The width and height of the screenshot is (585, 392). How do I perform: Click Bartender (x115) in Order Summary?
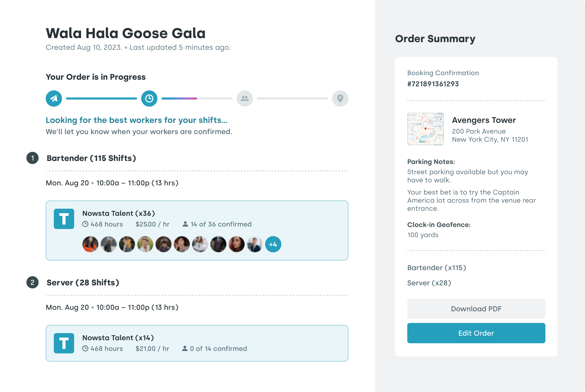[437, 268]
